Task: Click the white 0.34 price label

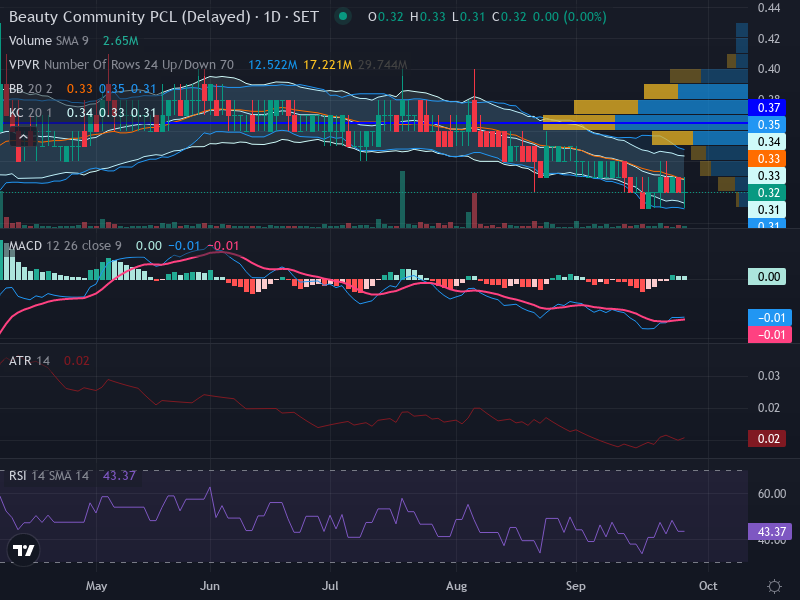Action: pos(768,141)
